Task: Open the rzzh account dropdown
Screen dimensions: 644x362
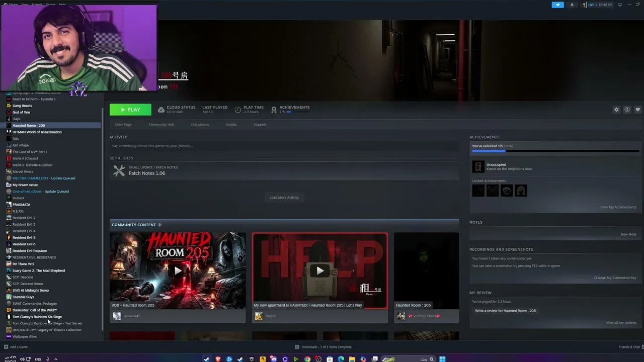Action: [597, 5]
